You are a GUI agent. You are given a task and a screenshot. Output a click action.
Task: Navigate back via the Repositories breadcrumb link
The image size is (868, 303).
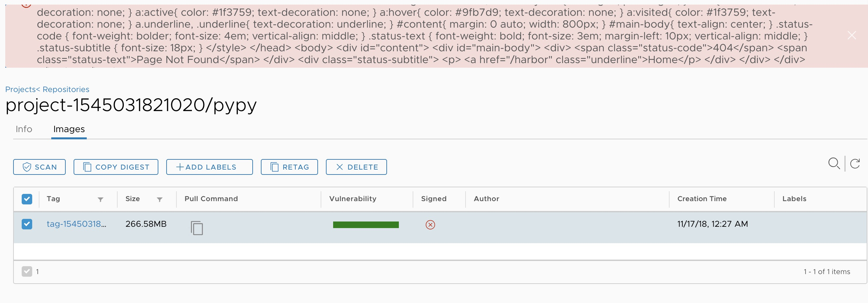click(x=66, y=89)
